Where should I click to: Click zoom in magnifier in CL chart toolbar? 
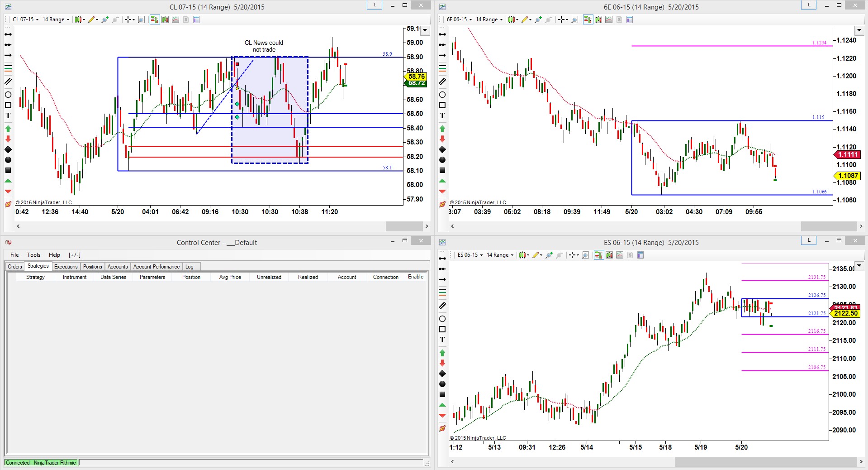[x=105, y=19]
